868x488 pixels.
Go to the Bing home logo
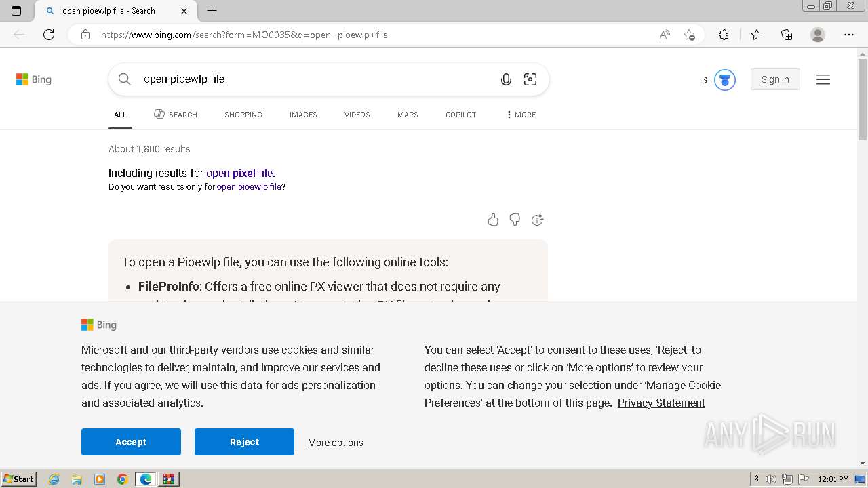click(x=34, y=79)
